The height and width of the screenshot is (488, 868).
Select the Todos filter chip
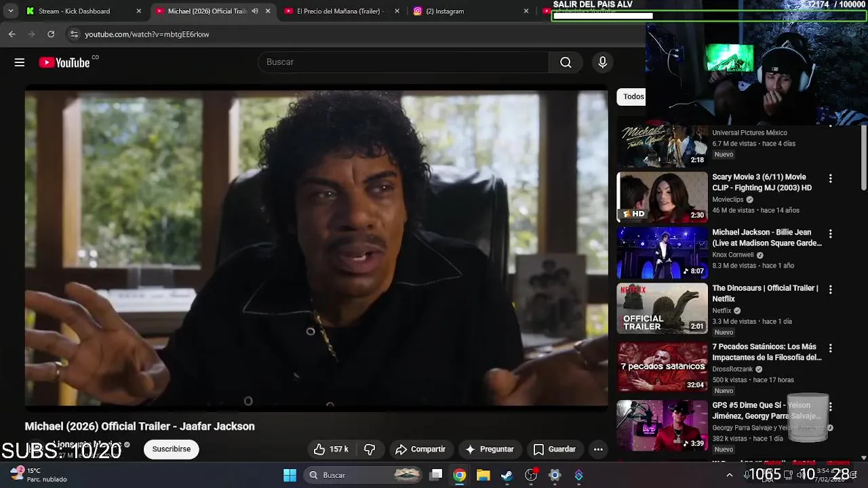coord(631,96)
